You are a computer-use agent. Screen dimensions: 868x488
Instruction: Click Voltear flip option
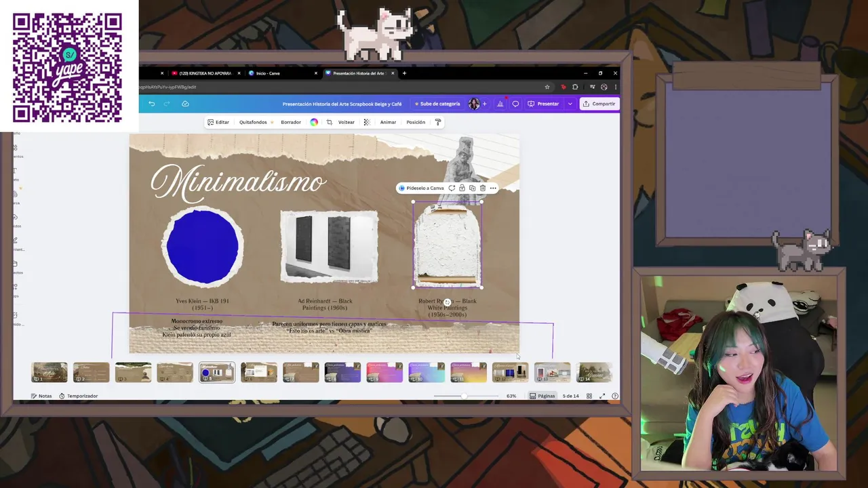[x=346, y=122]
